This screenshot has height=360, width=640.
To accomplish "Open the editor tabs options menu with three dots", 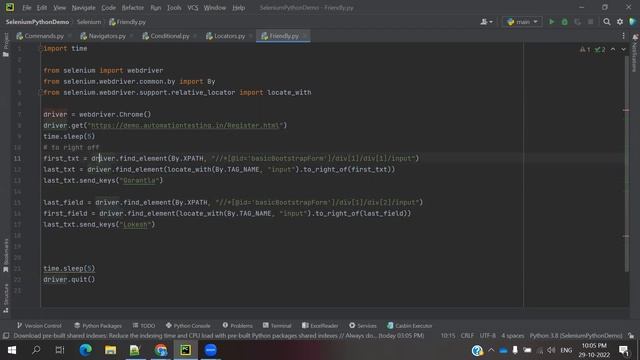I will pos(623,36).
